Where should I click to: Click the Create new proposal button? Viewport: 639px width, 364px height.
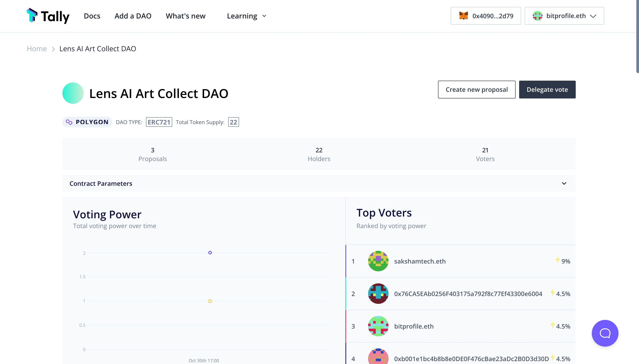(x=477, y=89)
